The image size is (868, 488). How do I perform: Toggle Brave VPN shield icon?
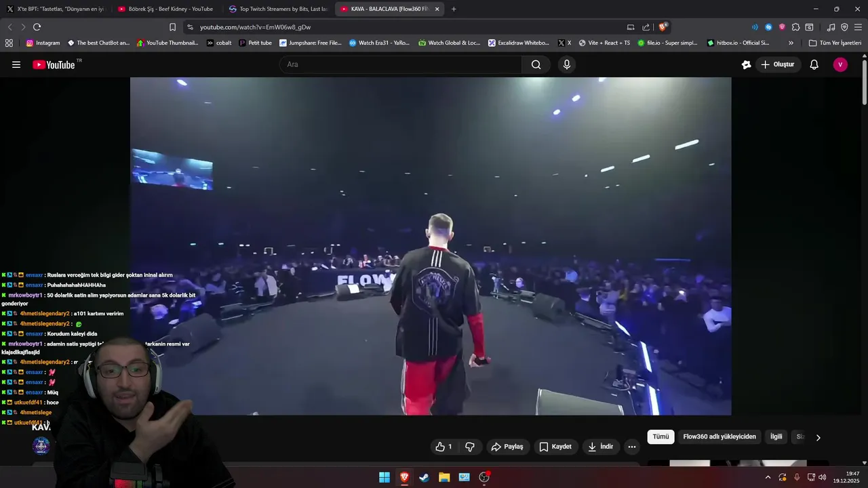point(844,27)
